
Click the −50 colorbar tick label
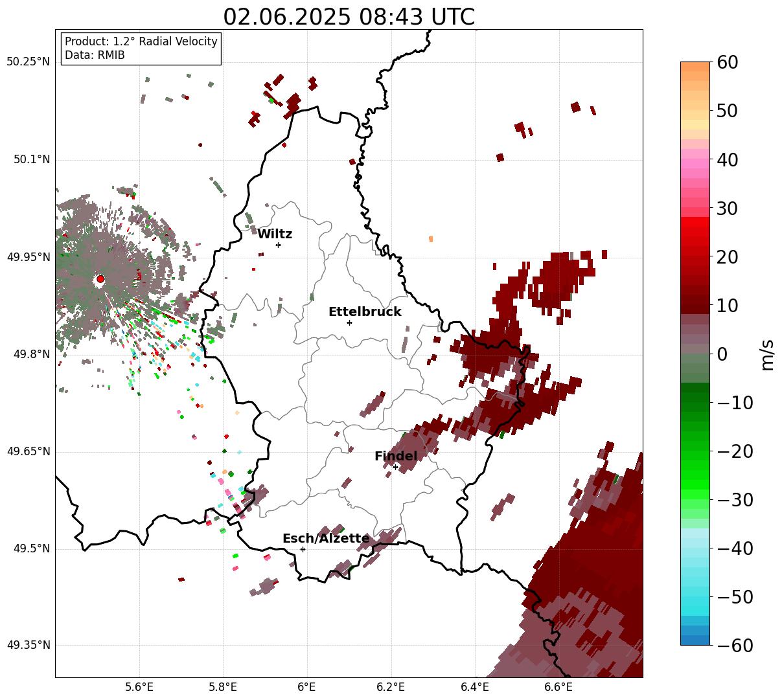tap(734, 596)
